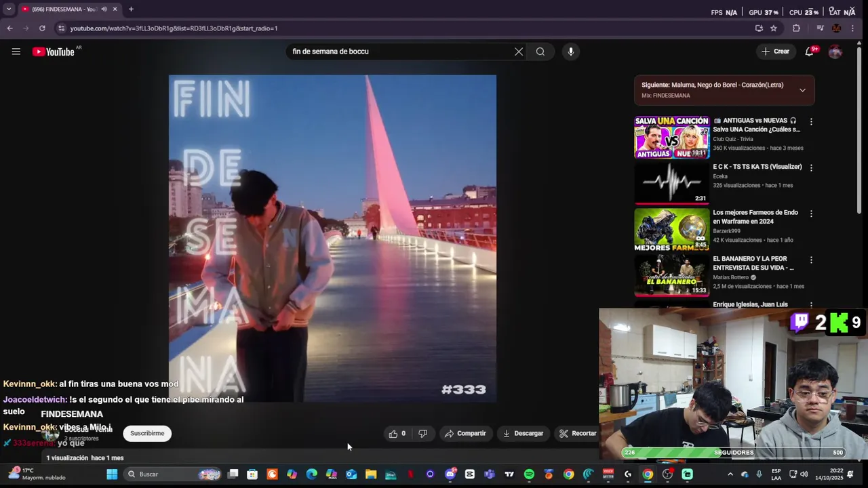Screen dimensions: 868x488
Task: Go back with the browser back arrow
Action: pyautogui.click(x=9, y=28)
